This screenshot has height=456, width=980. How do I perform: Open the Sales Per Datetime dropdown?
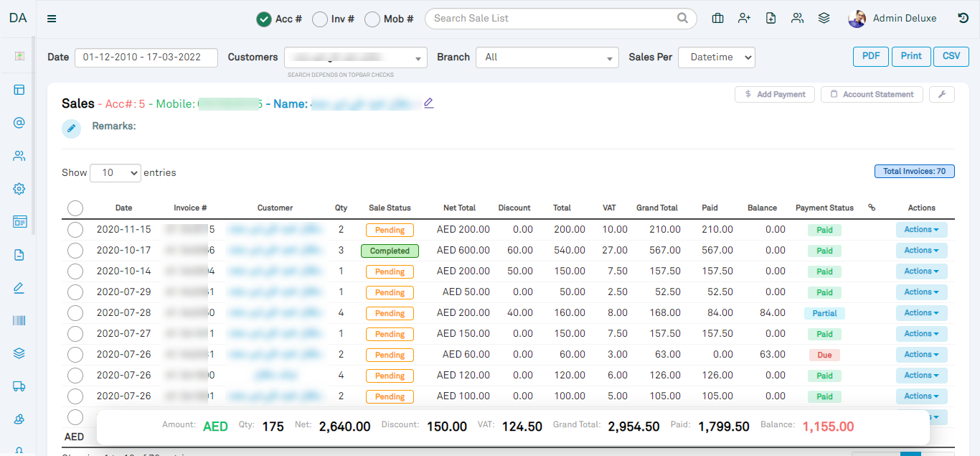pyautogui.click(x=717, y=57)
